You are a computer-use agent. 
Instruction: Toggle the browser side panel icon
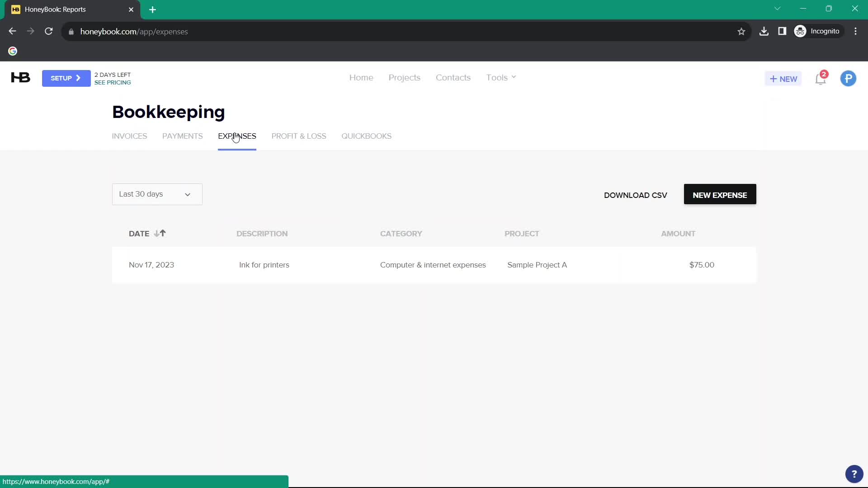click(782, 31)
